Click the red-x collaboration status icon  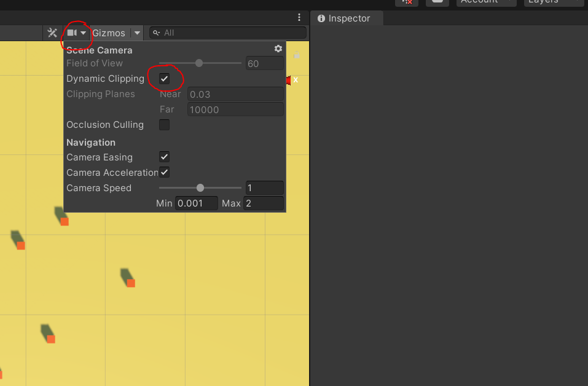407,2
